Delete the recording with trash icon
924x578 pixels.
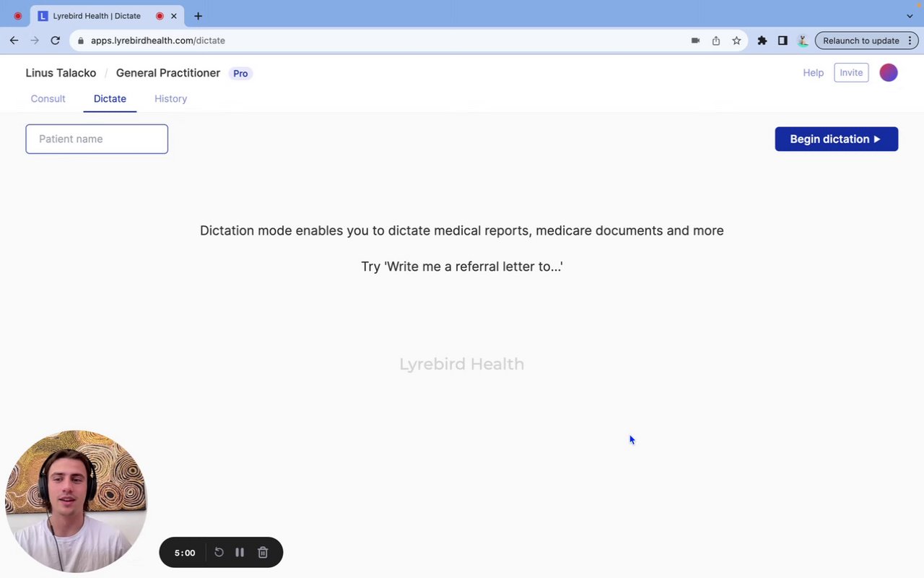263,552
